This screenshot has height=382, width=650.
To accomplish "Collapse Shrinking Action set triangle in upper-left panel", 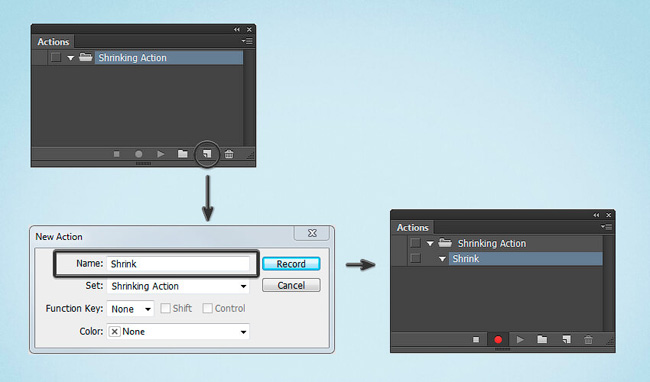I will tap(70, 58).
